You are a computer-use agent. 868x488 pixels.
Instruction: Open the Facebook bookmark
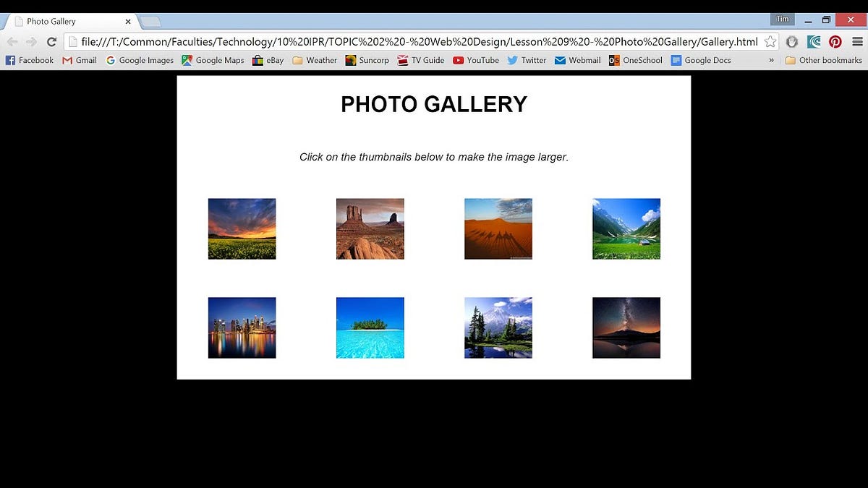point(29,60)
